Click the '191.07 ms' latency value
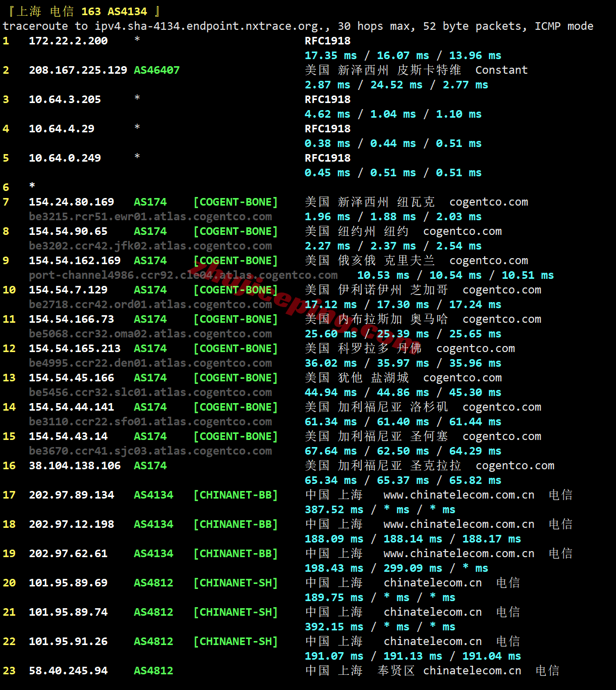Image resolution: width=616 pixels, height=690 pixels. point(334,656)
